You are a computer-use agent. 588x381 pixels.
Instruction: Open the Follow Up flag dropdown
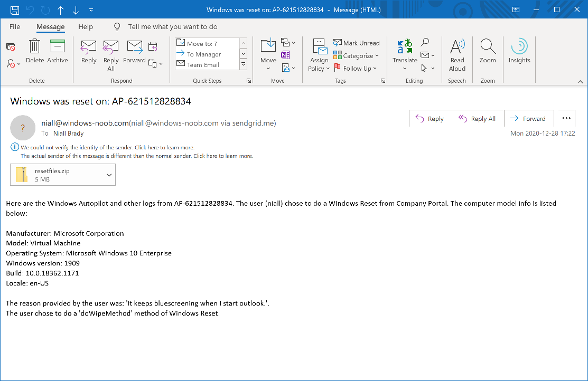[x=355, y=68]
